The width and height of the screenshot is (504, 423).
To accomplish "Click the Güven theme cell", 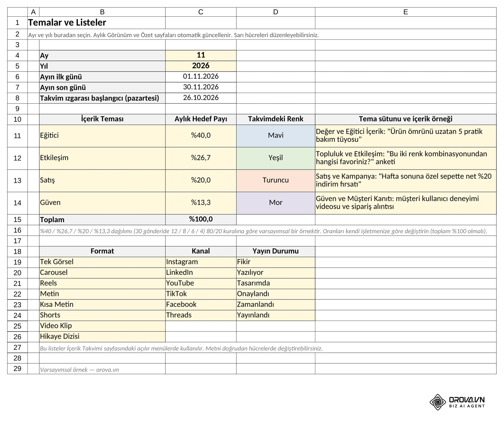I will (x=102, y=203).
